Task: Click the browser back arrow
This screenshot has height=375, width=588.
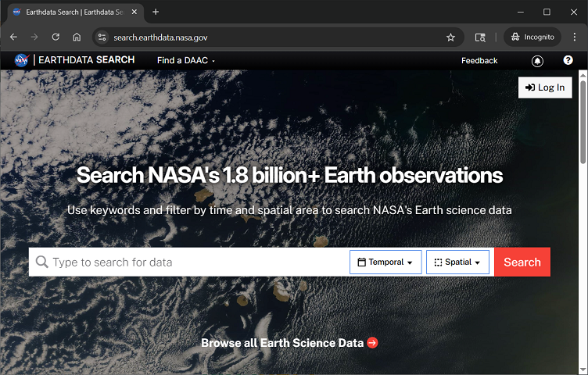Action: (x=13, y=37)
